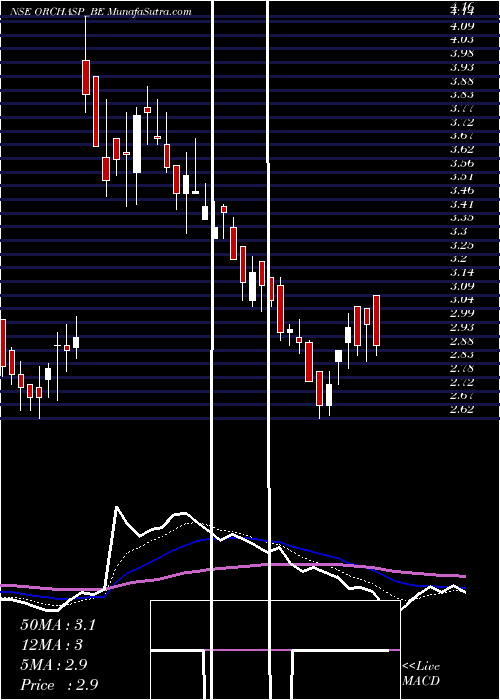Select the 2.67 price axis label

coord(462,396)
